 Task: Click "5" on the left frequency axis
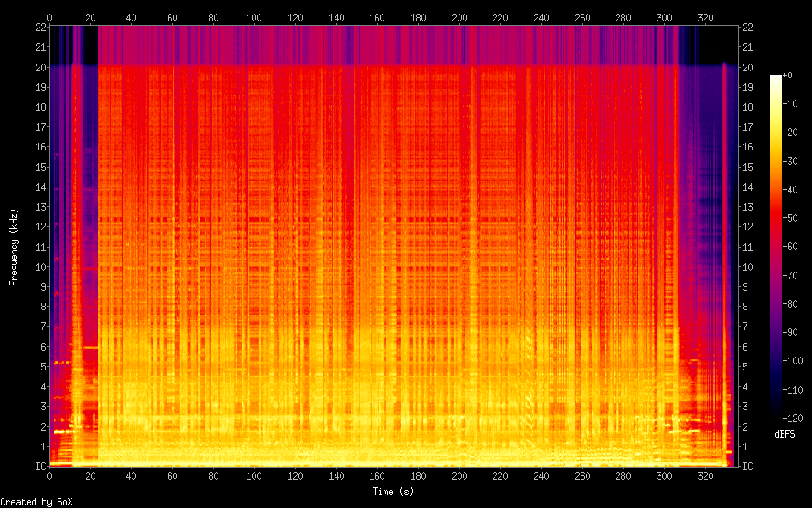pyautogui.click(x=44, y=367)
